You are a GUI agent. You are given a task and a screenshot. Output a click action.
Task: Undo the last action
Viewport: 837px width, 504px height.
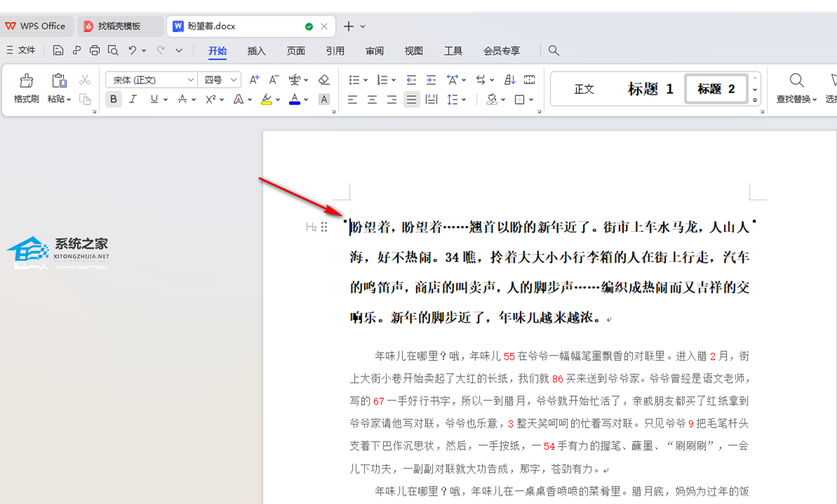(133, 50)
